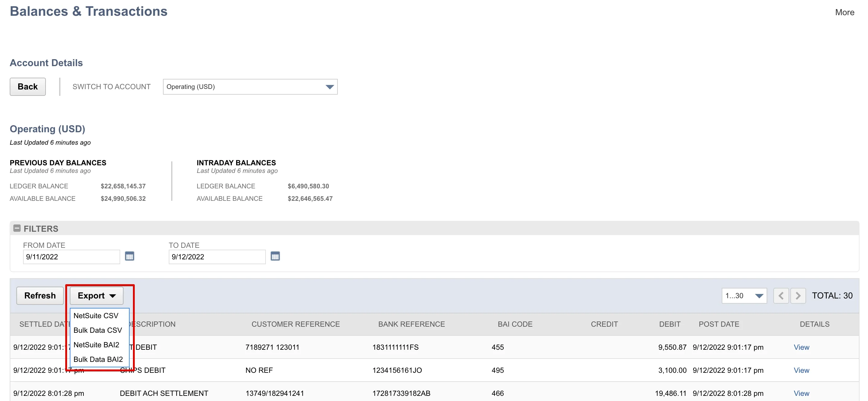
Task: View details for the CHIPS DEBIT row
Action: (x=801, y=370)
